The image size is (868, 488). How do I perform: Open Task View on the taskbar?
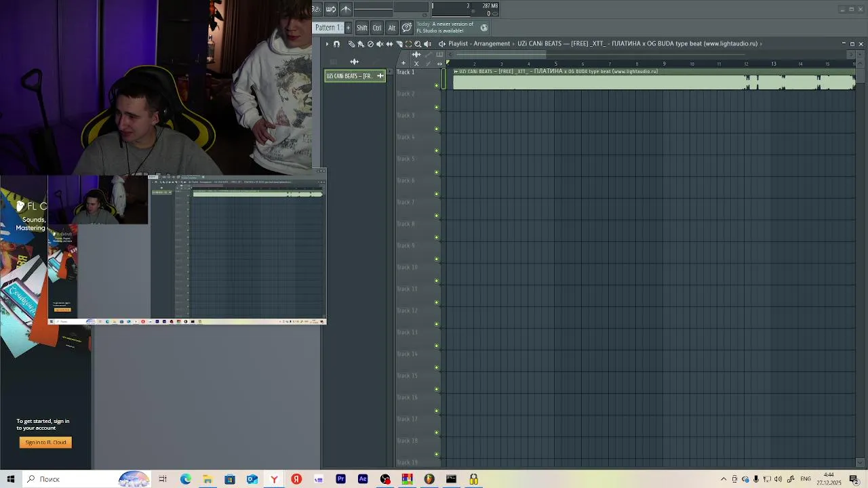tap(163, 479)
